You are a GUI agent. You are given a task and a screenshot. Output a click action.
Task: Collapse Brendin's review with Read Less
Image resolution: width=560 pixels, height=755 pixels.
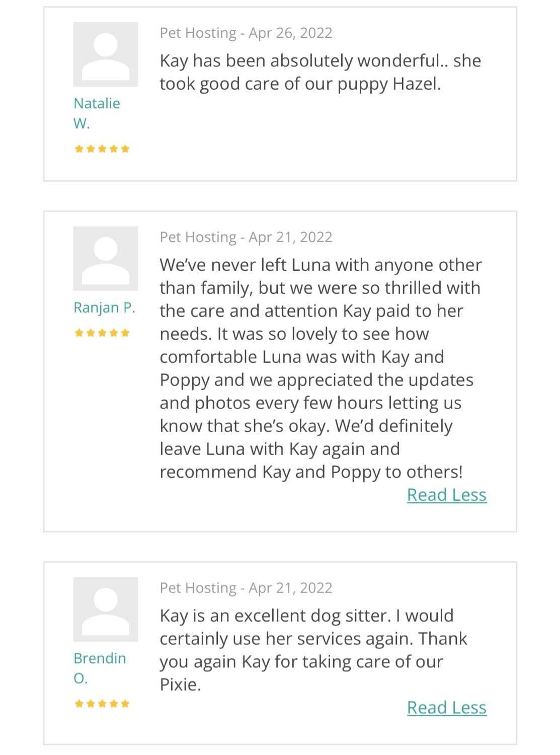pyautogui.click(x=446, y=708)
